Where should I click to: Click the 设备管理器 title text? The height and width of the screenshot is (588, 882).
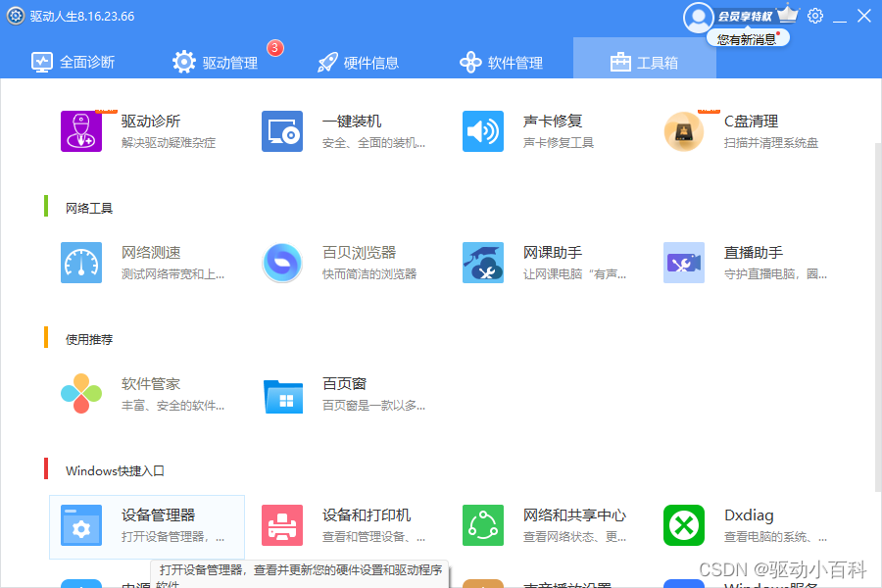(x=158, y=514)
